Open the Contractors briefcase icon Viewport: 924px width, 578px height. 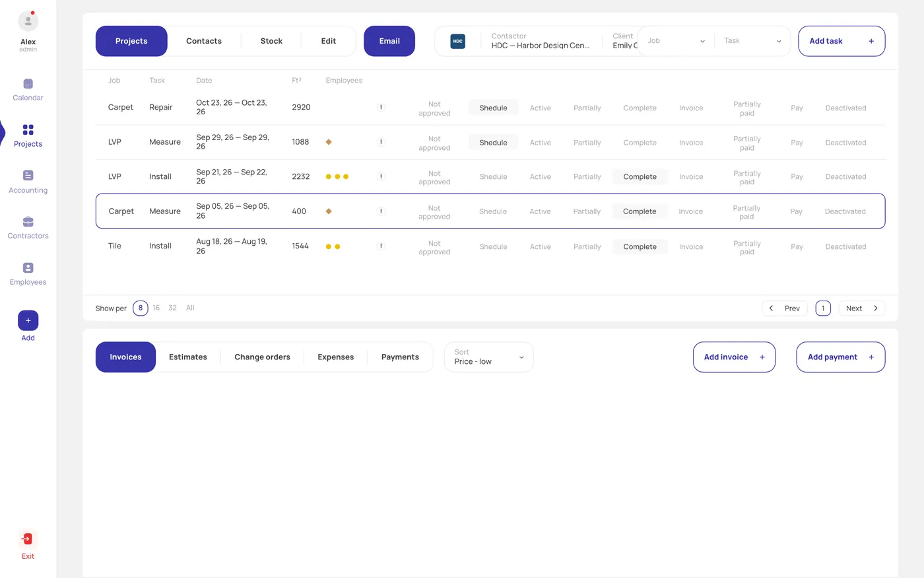(28, 221)
